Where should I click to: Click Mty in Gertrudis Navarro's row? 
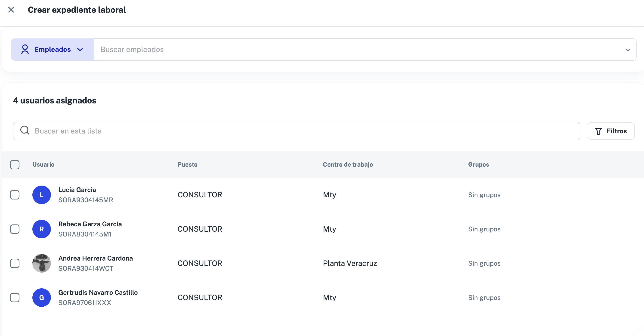[329, 298]
